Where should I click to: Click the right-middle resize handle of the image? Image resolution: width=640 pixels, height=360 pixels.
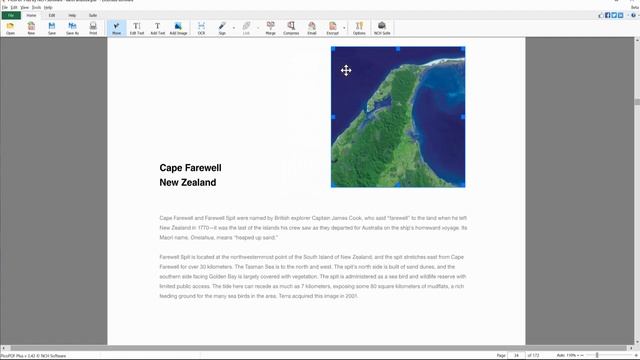click(463, 117)
